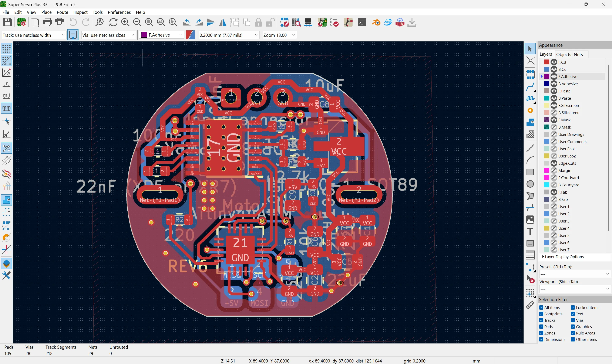The width and height of the screenshot is (612, 364).
Task: Select the Measure ruler tool
Action: [530, 305]
